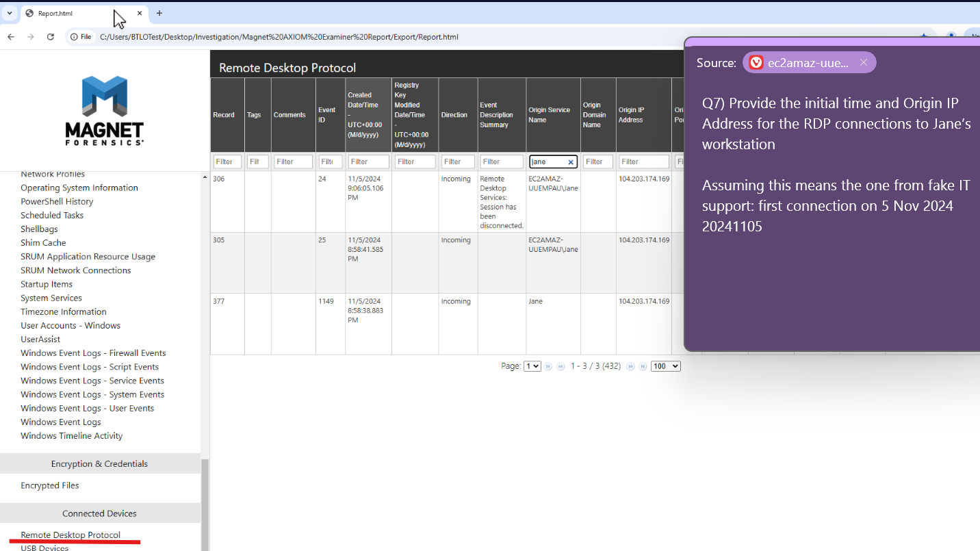
Task: Click the Vivaldi icon in source chip
Action: pos(756,63)
